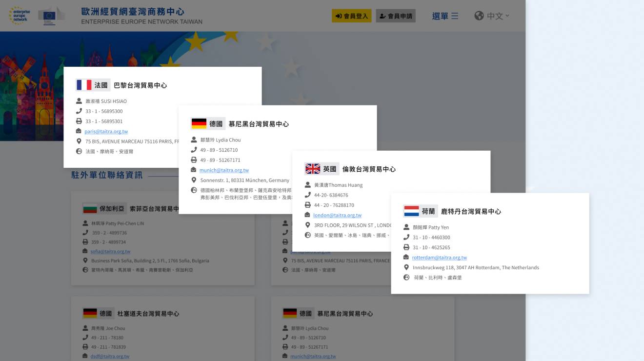Click the location pin beside Sonnenstr. 1 address

coord(194,180)
